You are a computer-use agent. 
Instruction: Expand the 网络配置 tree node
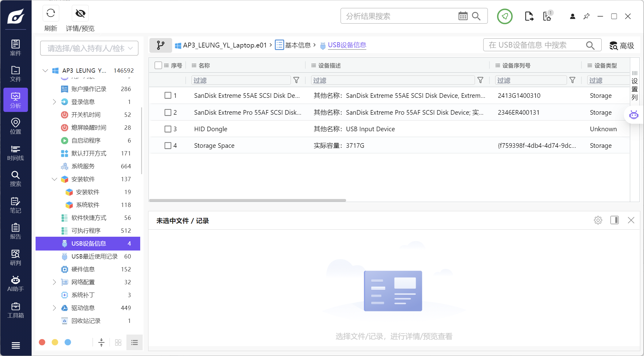54,282
